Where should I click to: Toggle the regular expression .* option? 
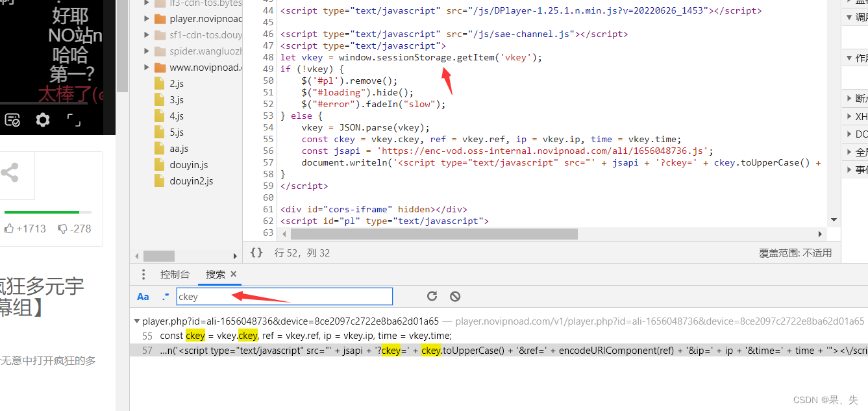pyautogui.click(x=165, y=297)
